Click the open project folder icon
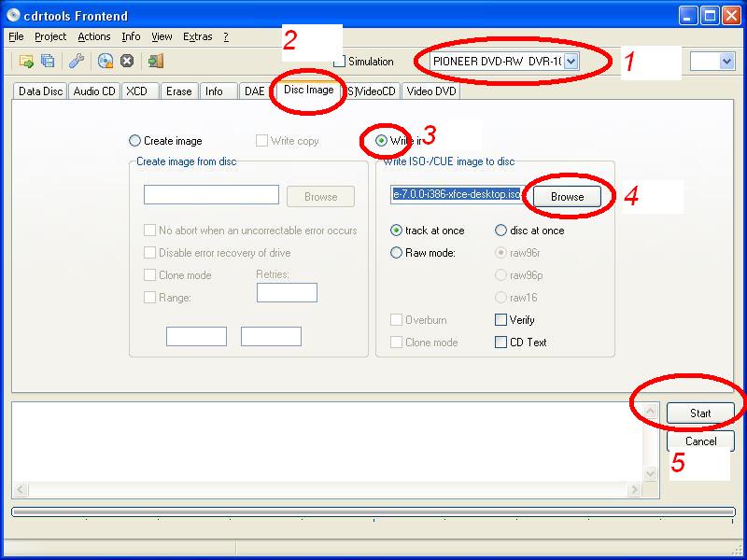Image resolution: width=747 pixels, height=560 pixels. pos(26,62)
